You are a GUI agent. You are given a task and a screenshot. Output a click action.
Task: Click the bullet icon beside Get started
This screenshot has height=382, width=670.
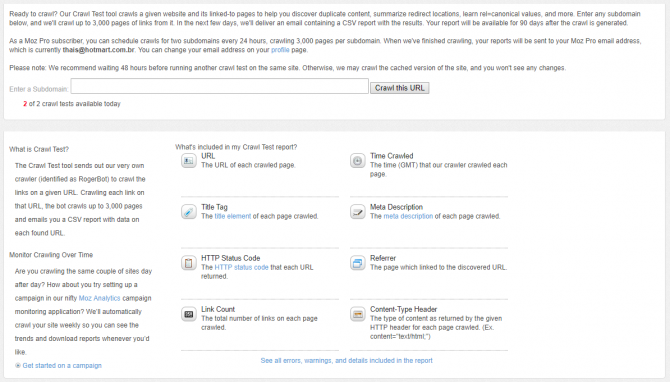click(18, 365)
